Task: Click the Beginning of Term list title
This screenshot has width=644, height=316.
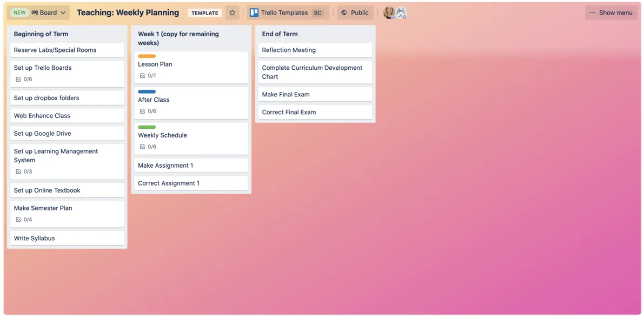Action: pyautogui.click(x=41, y=34)
